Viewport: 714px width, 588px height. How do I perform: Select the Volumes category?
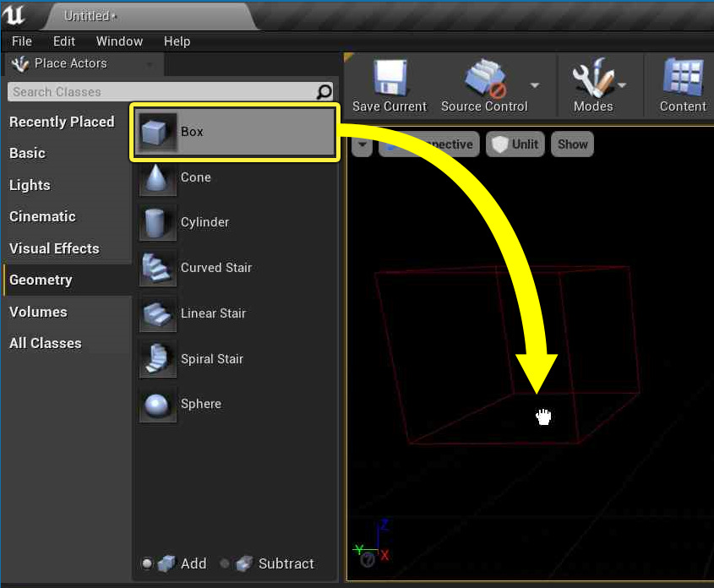[x=39, y=312]
